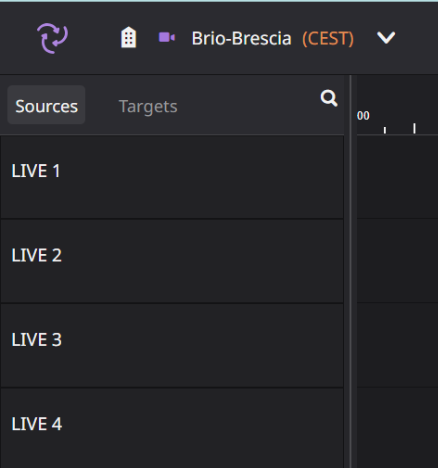Switch to the Sources tab
The image size is (438, 468).
pyautogui.click(x=46, y=105)
